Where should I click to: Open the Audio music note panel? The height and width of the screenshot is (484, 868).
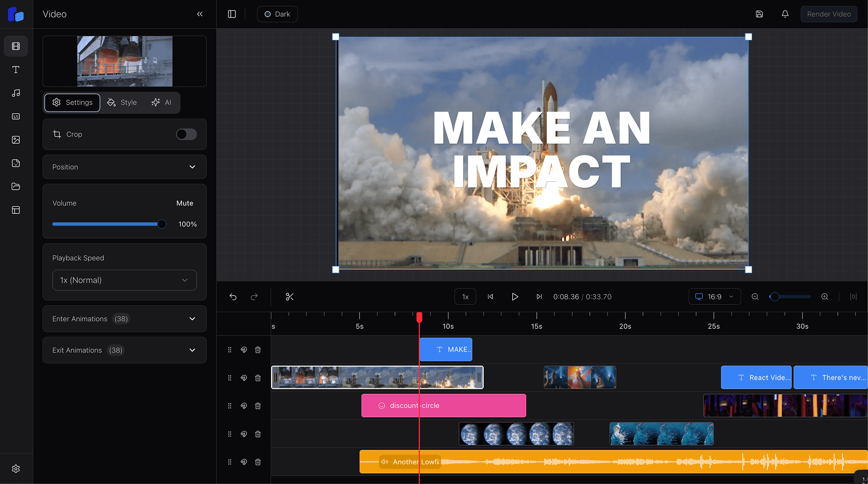[16, 93]
